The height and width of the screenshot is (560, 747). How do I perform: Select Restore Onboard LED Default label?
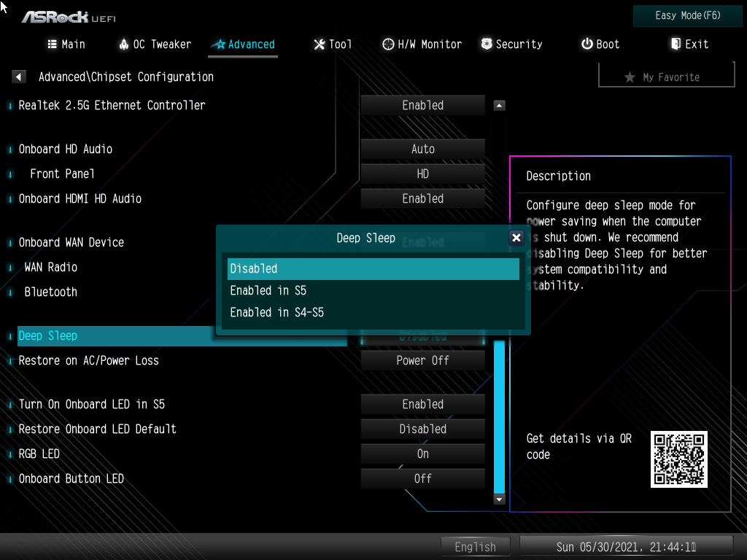[97, 429]
